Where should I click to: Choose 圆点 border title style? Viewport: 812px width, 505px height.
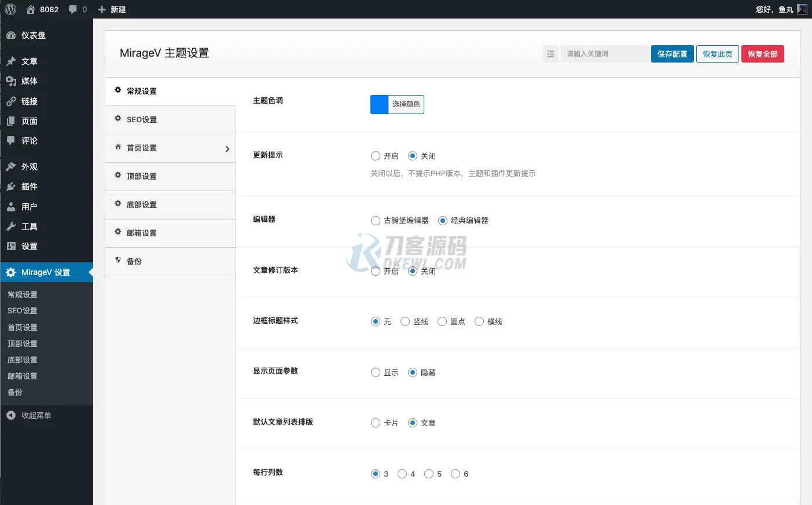click(442, 321)
